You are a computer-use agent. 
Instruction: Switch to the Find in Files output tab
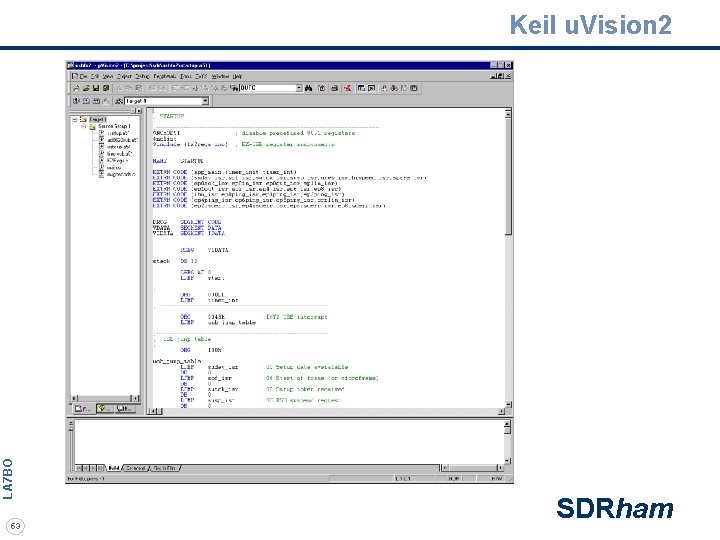tap(164, 468)
